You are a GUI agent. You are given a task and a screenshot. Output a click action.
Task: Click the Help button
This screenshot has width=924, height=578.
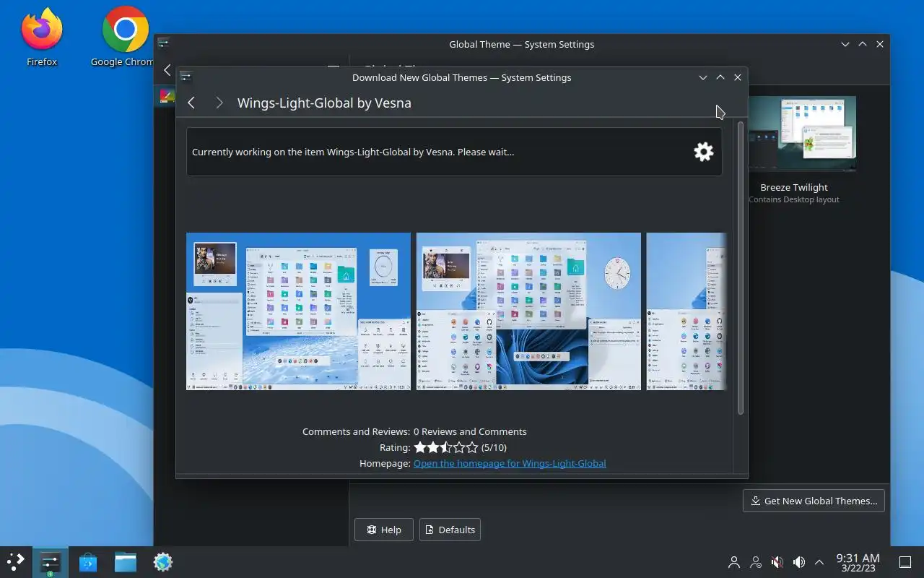[383, 530]
